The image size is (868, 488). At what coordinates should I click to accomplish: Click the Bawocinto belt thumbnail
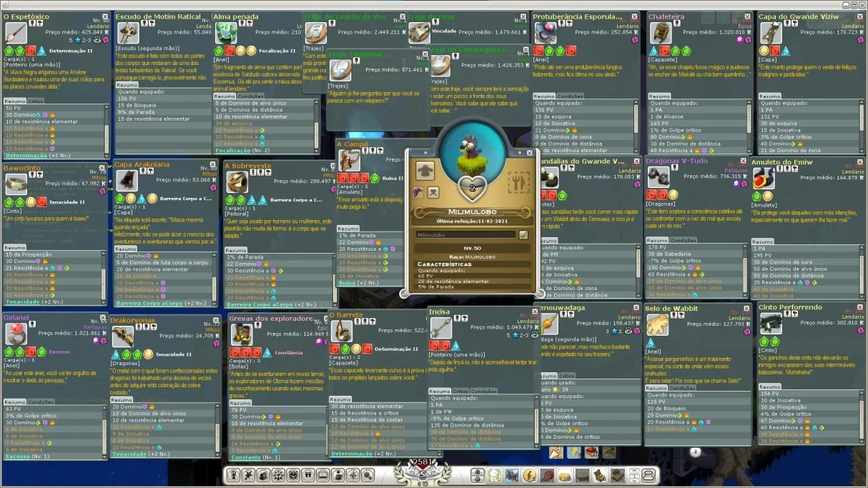pyautogui.click(x=16, y=184)
